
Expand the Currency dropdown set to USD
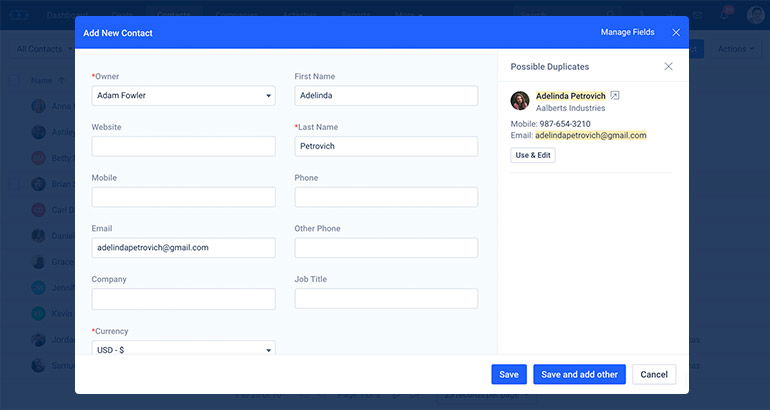183,349
